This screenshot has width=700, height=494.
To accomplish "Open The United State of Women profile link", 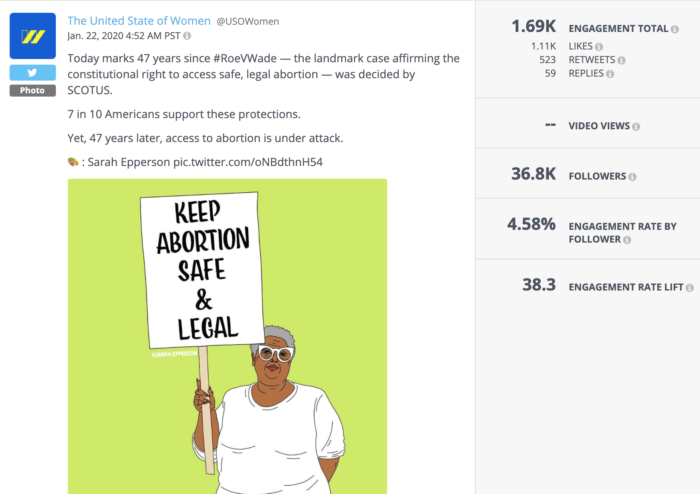I will pyautogui.click(x=138, y=20).
